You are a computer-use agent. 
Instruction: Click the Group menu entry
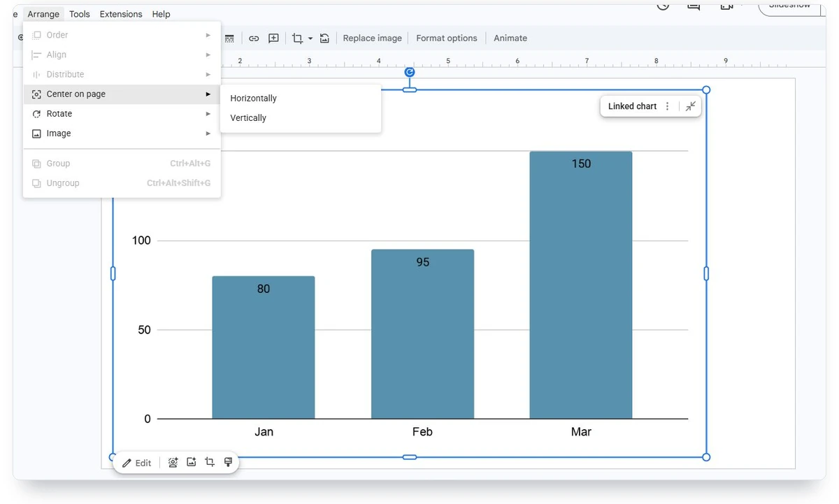pyautogui.click(x=122, y=164)
